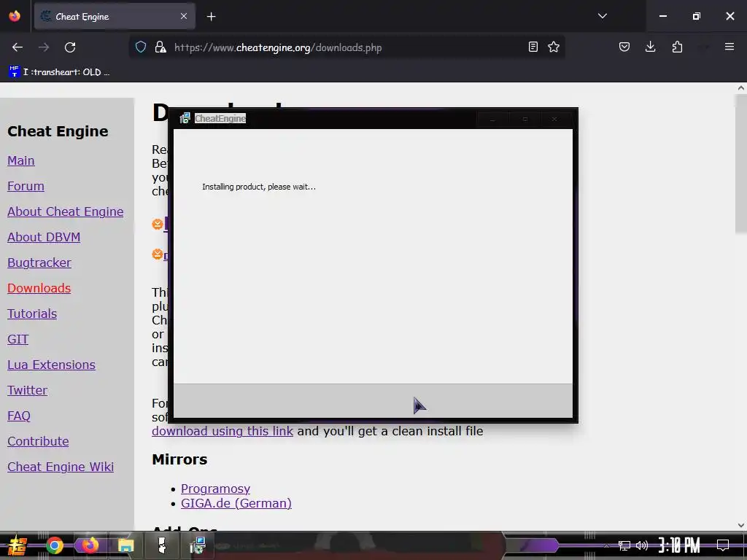Image resolution: width=747 pixels, height=560 pixels.
Task: Click the Firefox View icon
Action: click(x=15, y=16)
